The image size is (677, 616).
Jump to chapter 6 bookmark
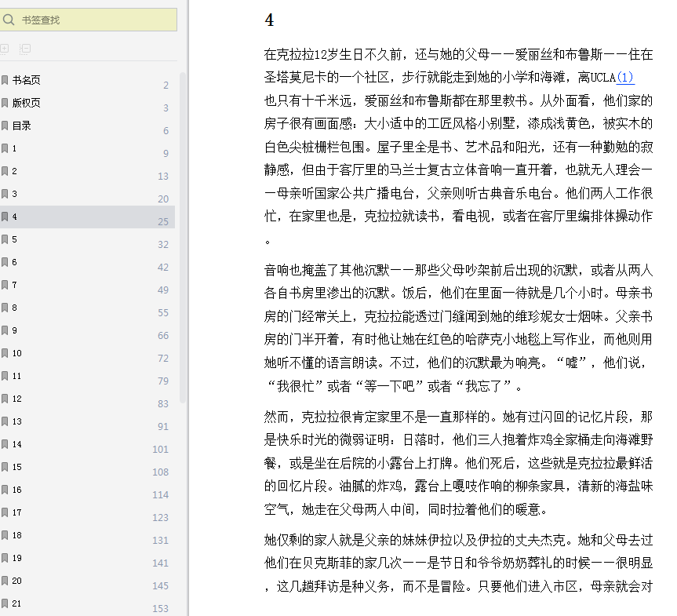click(86, 262)
